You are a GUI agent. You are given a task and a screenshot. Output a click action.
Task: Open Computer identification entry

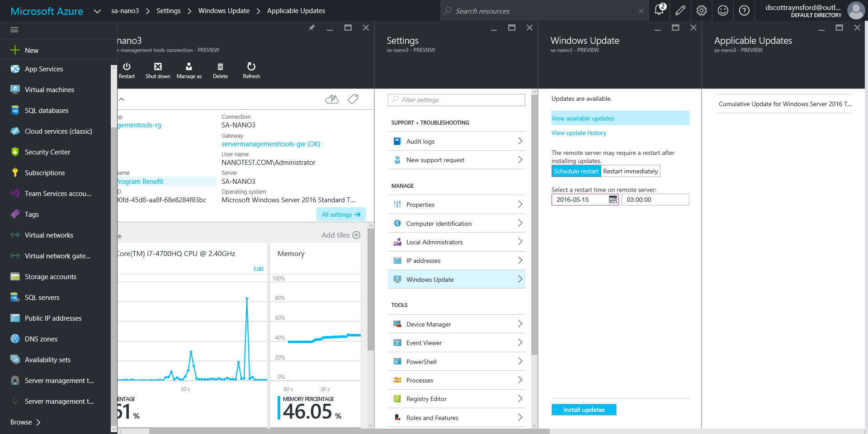tap(457, 224)
